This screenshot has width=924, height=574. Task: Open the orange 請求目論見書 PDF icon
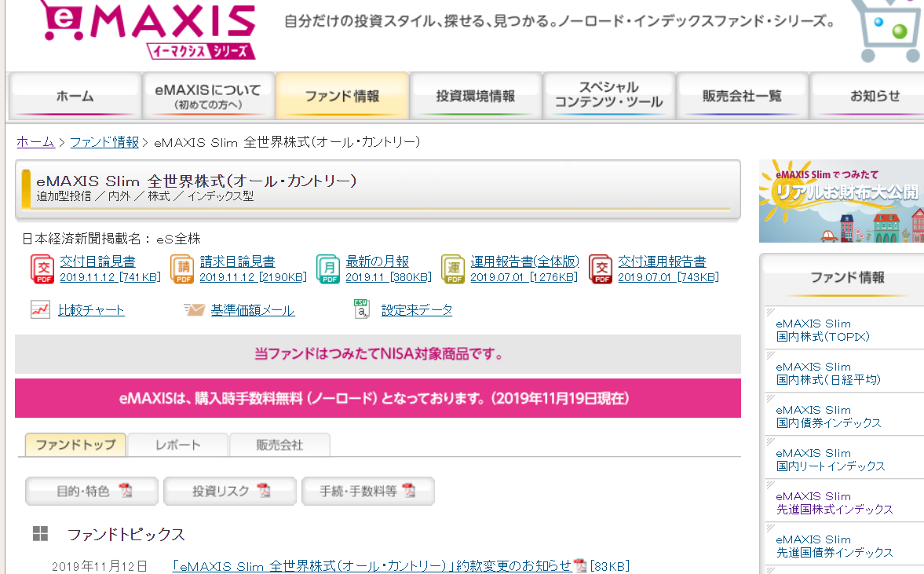(182, 269)
